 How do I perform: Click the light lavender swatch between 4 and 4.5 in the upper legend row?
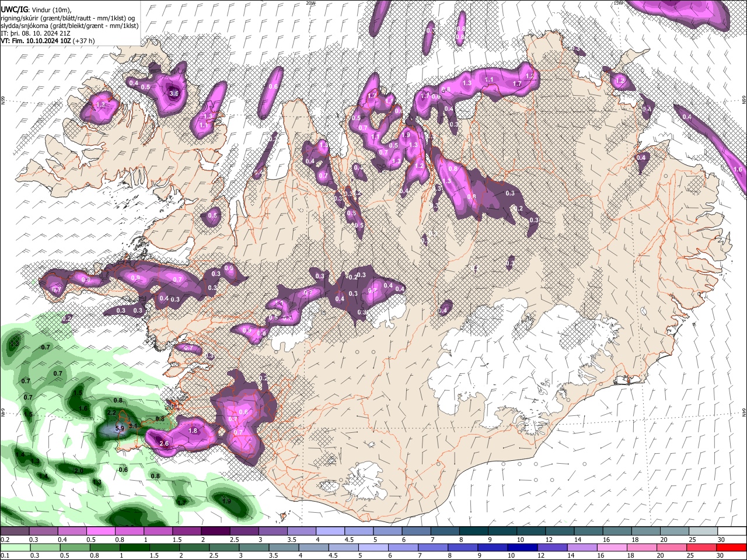tap(331, 531)
